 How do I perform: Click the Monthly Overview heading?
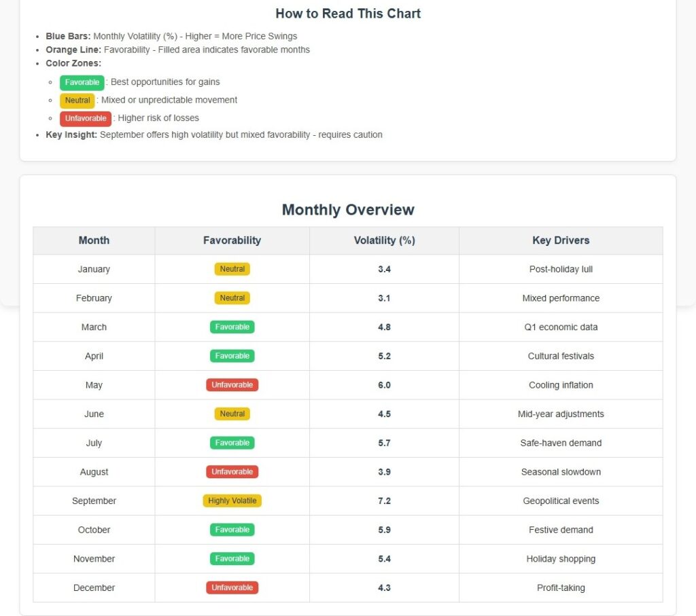coord(348,210)
